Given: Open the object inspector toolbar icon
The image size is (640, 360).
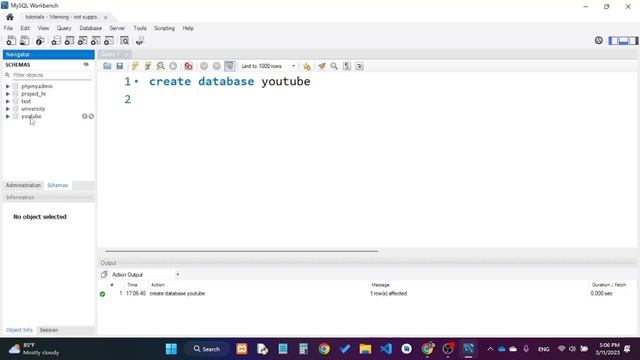Looking at the screenshot, I should click(40, 40).
